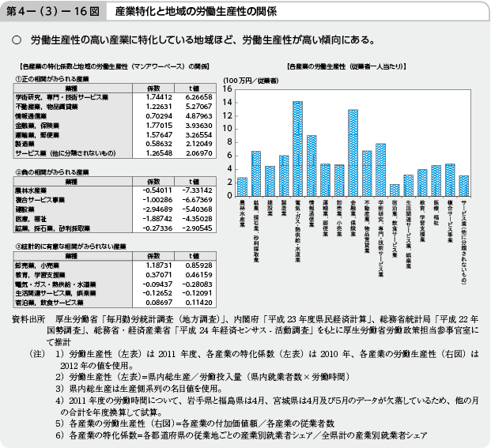Click the 農林水産業 bar at chart's left
This screenshot has height=448, width=491.
coord(242,186)
